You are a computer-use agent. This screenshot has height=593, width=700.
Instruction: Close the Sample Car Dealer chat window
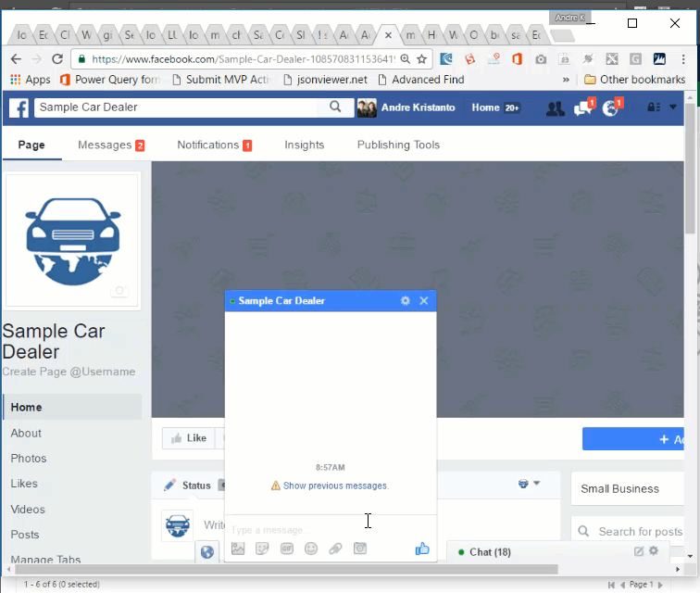point(424,301)
